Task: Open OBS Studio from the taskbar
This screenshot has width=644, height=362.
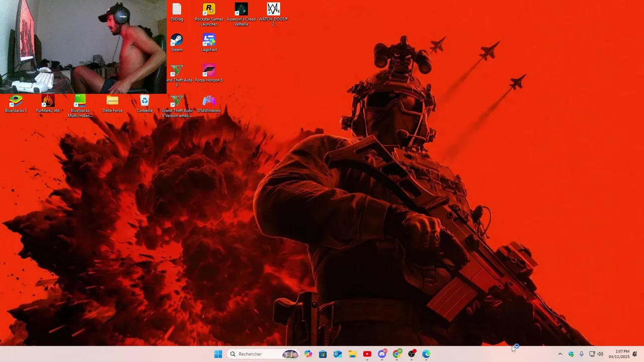Action: (412, 354)
